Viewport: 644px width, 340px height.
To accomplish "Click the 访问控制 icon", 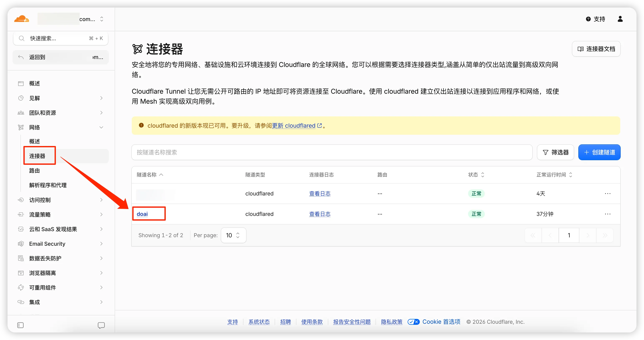I will coord(21,200).
